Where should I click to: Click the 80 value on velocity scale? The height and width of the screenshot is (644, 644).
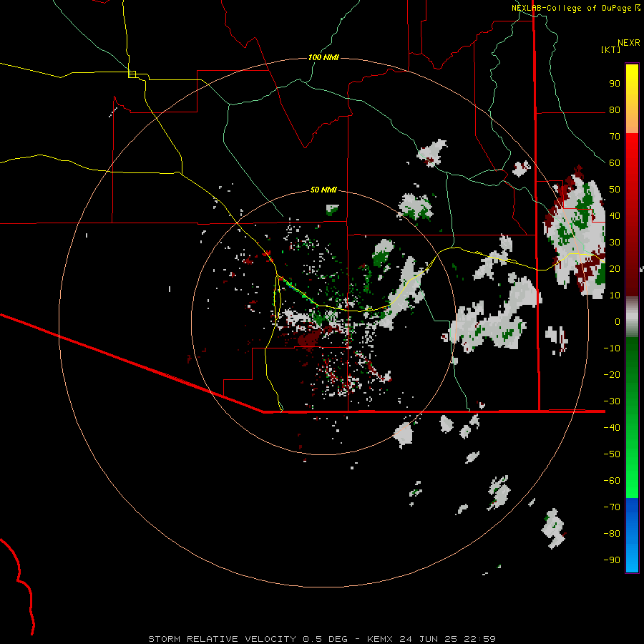(615, 109)
